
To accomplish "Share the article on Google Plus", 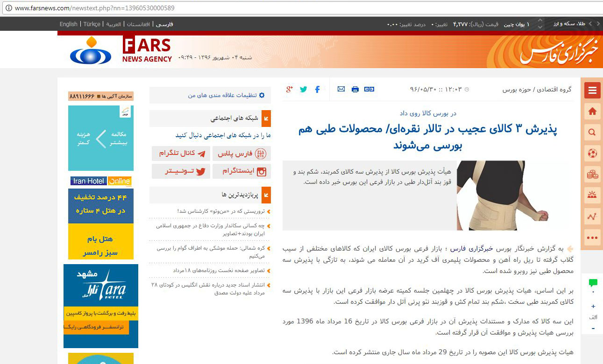I will pyautogui.click(x=290, y=89).
